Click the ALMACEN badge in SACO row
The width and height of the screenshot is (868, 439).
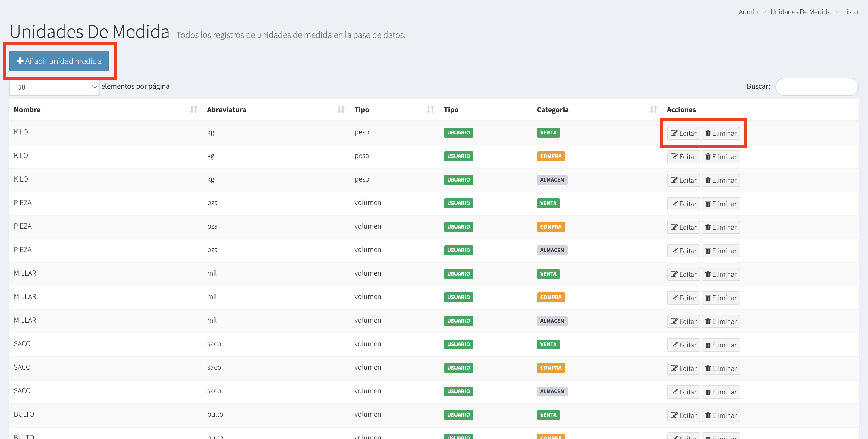tap(552, 391)
